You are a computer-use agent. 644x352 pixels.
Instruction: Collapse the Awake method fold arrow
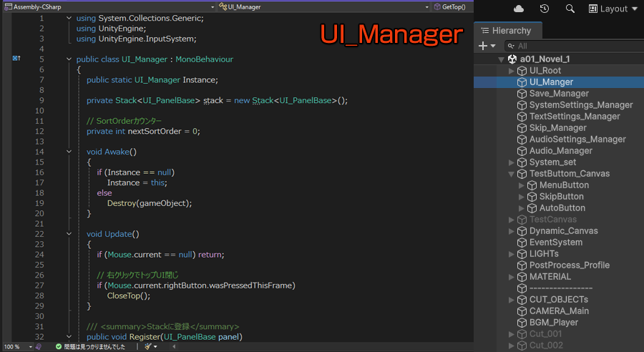coord(69,152)
